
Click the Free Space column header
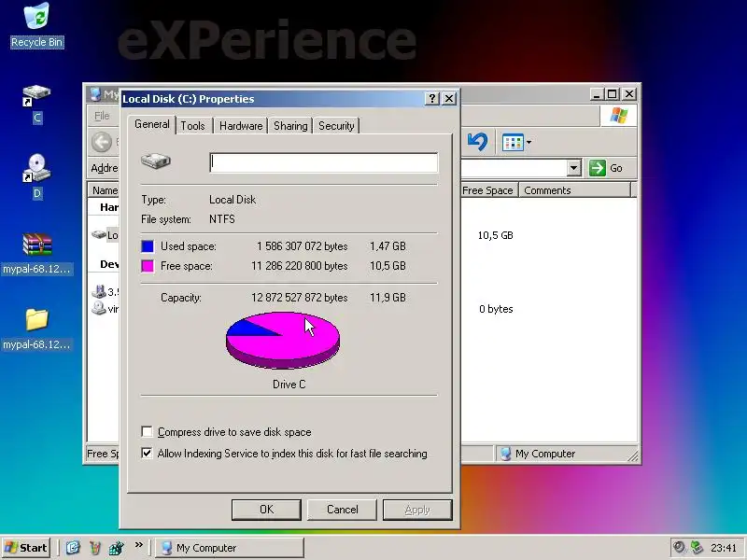coord(487,190)
